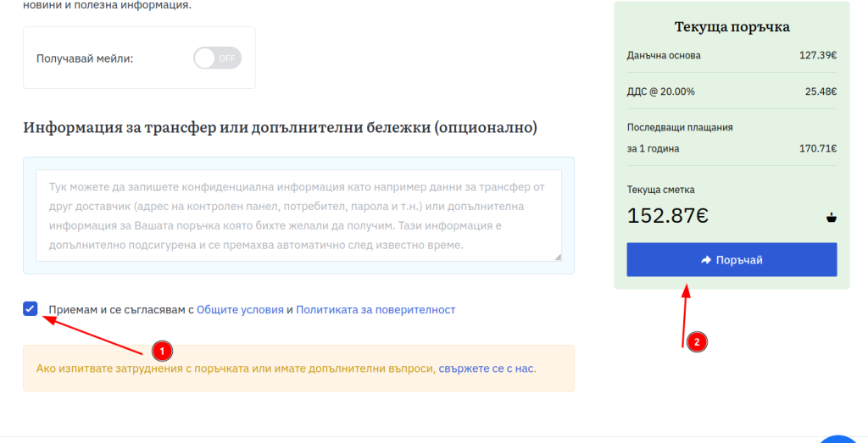Viewport: 868px width, 443px height.
Task: Click the 170.71€ renewal payment amount
Action: (817, 148)
